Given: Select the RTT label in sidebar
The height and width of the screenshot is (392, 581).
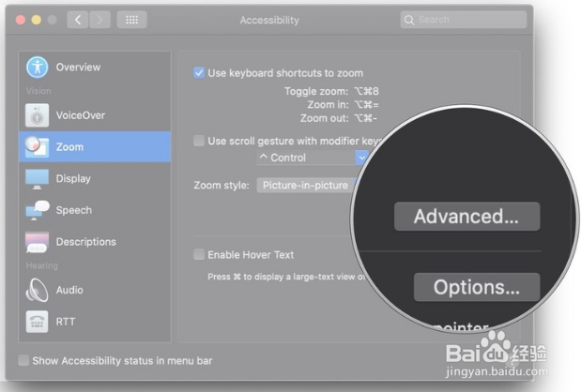Looking at the screenshot, I should pos(66,322).
